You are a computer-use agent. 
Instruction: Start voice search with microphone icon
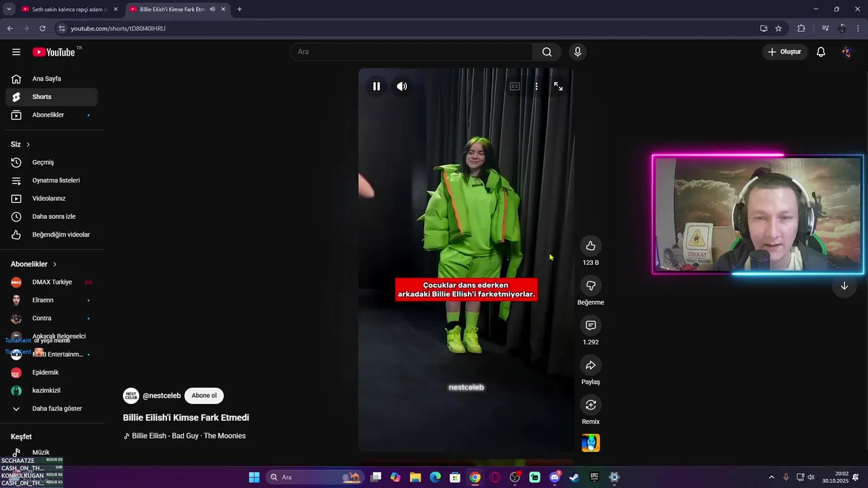[x=578, y=52]
